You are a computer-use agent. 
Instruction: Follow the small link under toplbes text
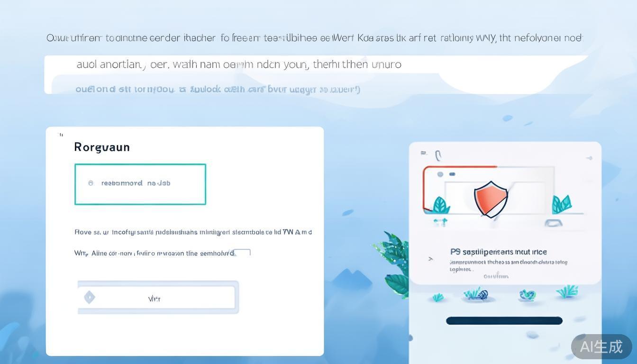(496, 276)
